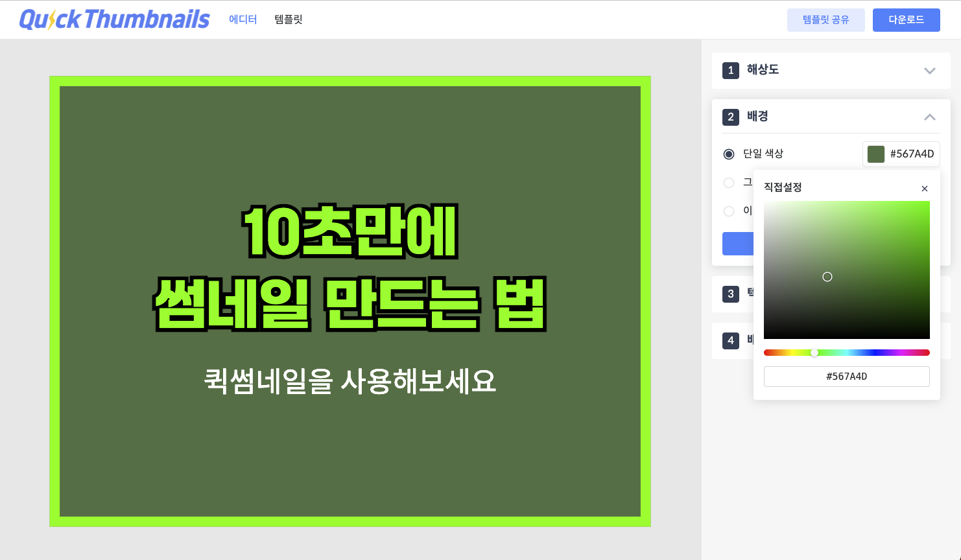Screen dimensions: 961x560
Task: Close the 직접설정 color picker popup
Action: click(x=925, y=189)
